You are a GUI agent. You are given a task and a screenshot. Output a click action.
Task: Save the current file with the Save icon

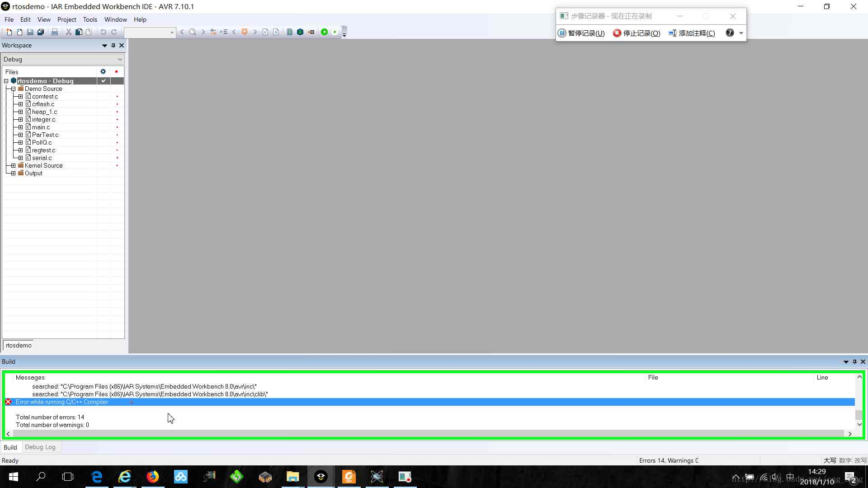point(30,32)
